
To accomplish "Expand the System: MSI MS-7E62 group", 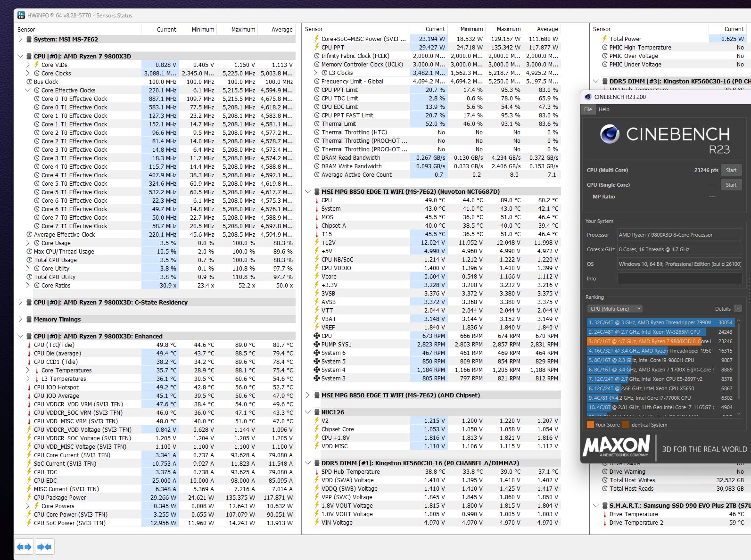I will coord(20,39).
